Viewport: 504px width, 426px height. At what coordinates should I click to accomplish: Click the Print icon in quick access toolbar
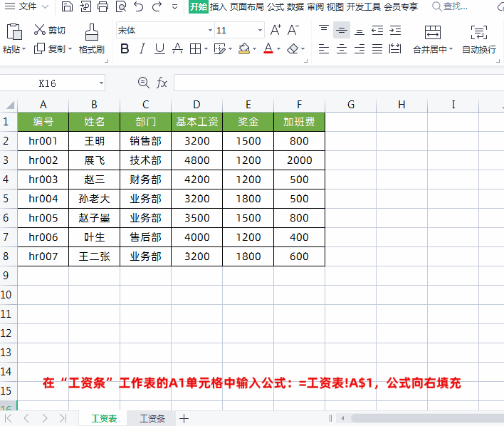103,6
